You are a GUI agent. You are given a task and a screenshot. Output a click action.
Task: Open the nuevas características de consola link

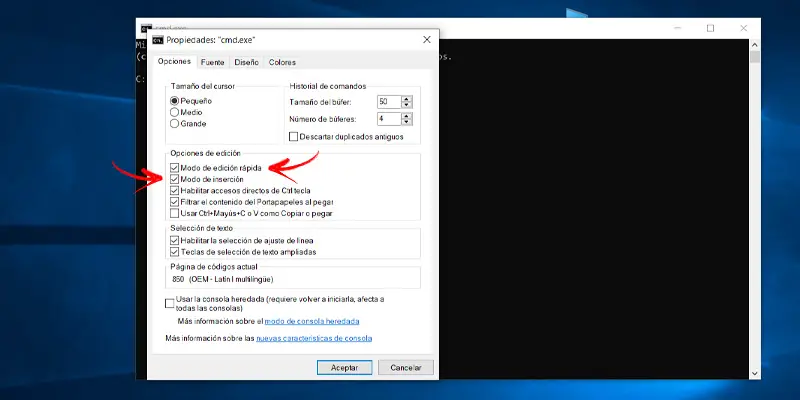pos(314,338)
